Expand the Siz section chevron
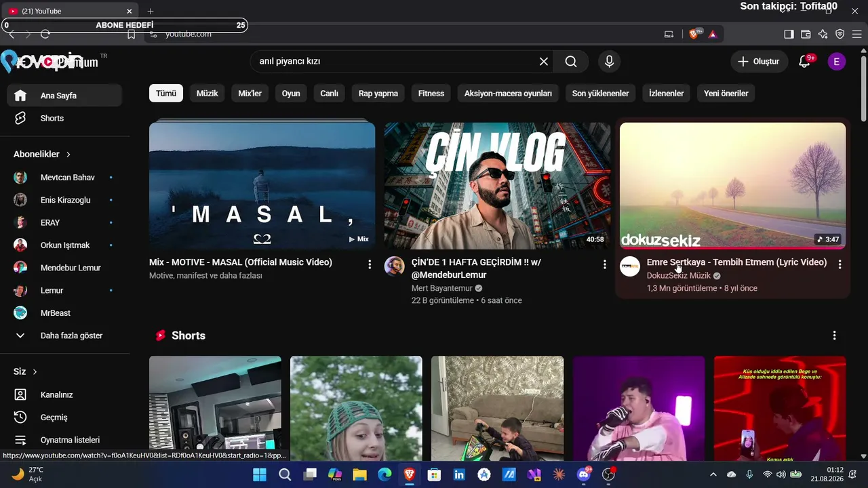The width and height of the screenshot is (868, 488). (35, 372)
